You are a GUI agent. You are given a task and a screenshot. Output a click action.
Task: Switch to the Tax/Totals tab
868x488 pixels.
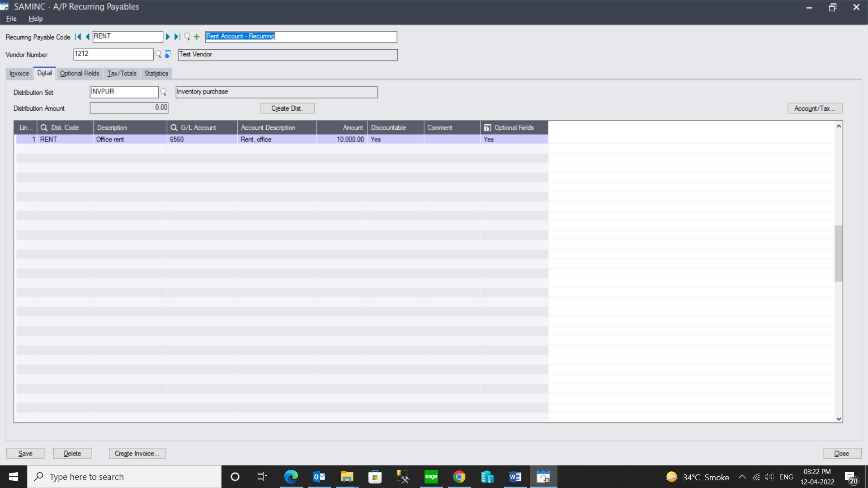(x=121, y=73)
